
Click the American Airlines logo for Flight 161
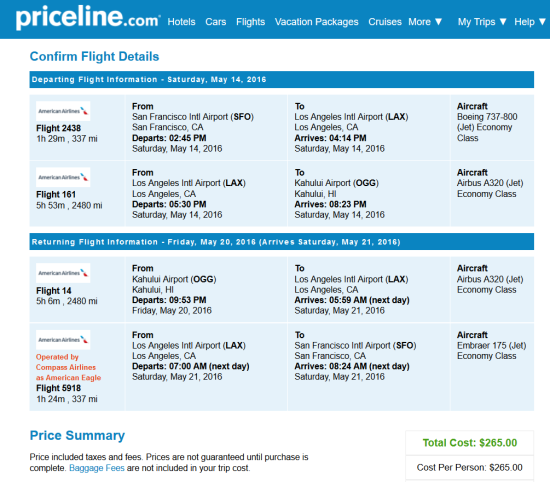pyautogui.click(x=63, y=177)
